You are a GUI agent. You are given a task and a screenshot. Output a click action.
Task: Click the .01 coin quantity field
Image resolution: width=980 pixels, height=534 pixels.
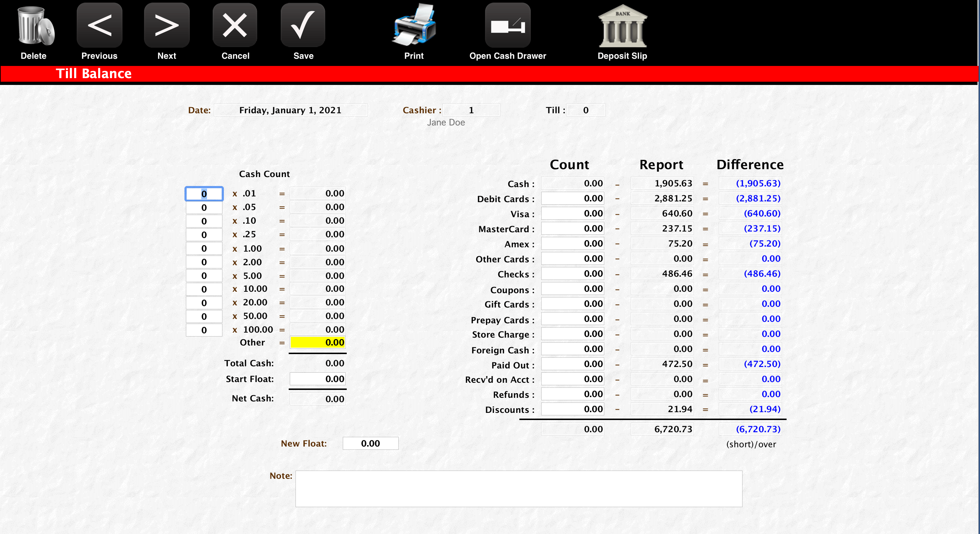[x=204, y=194]
